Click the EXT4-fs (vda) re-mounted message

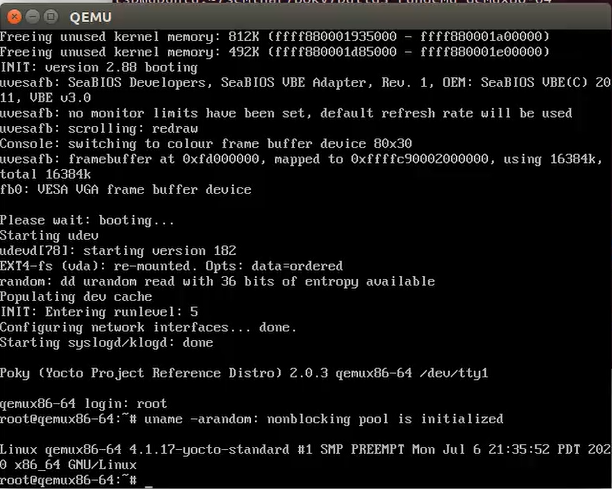[x=171, y=266]
